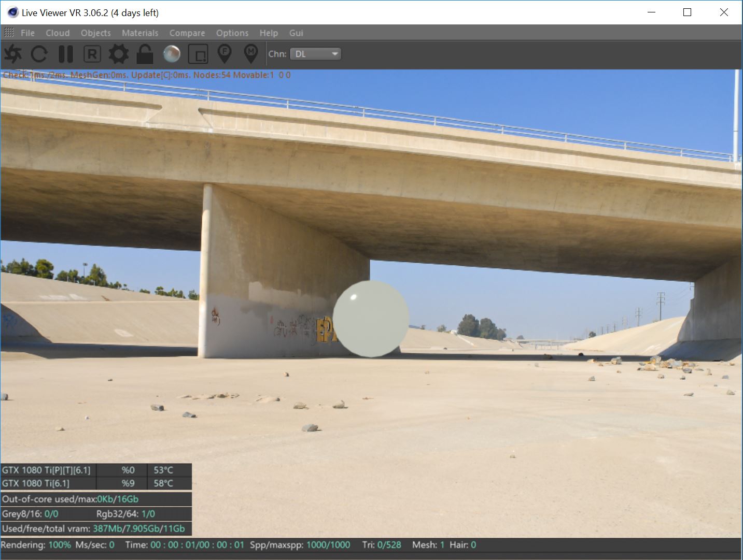The width and height of the screenshot is (743, 560).
Task: Click the 'Spp/maxspp: 1000/1000' status
Action: 300,545
